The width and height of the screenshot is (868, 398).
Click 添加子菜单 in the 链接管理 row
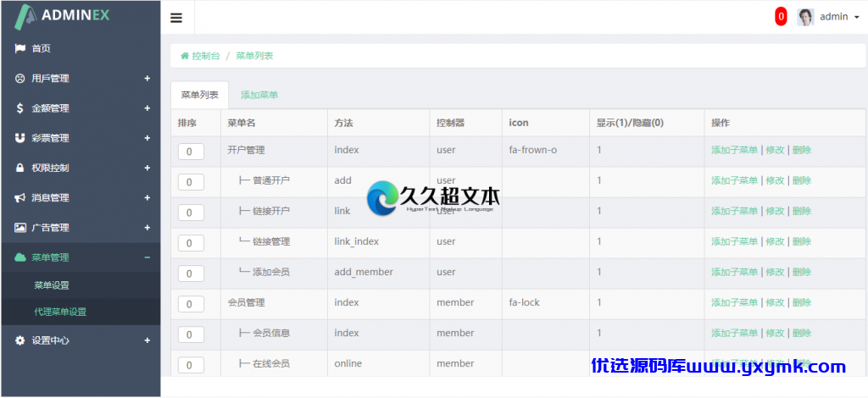click(x=735, y=241)
